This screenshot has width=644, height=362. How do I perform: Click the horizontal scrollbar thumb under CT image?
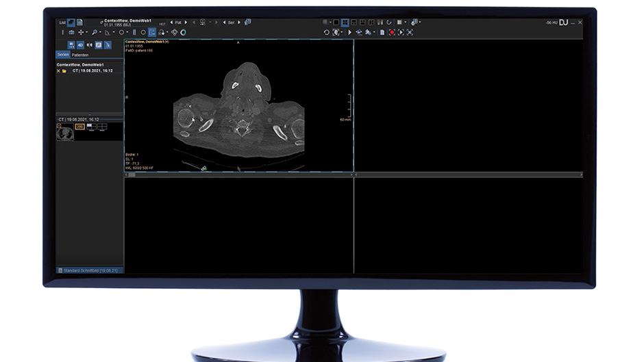(x=132, y=175)
